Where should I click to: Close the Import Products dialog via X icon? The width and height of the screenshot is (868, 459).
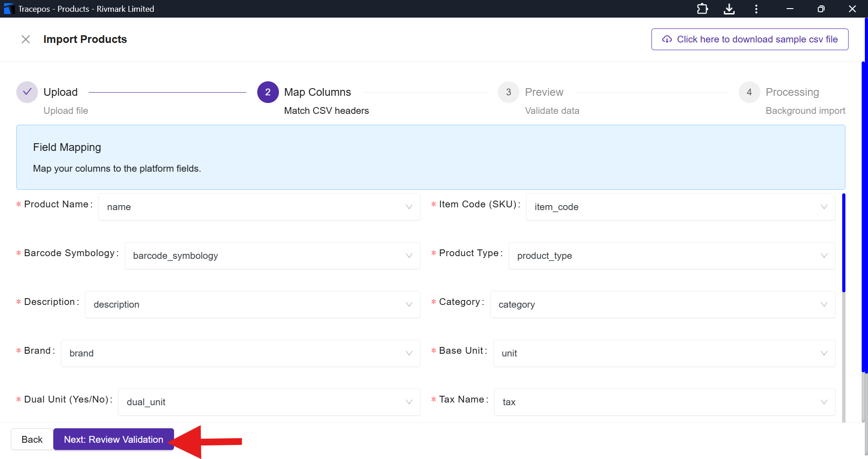click(26, 39)
